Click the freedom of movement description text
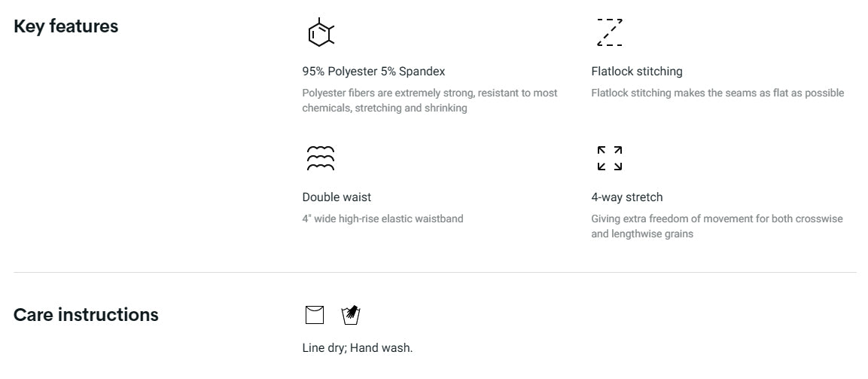868x379 pixels. pos(717,226)
